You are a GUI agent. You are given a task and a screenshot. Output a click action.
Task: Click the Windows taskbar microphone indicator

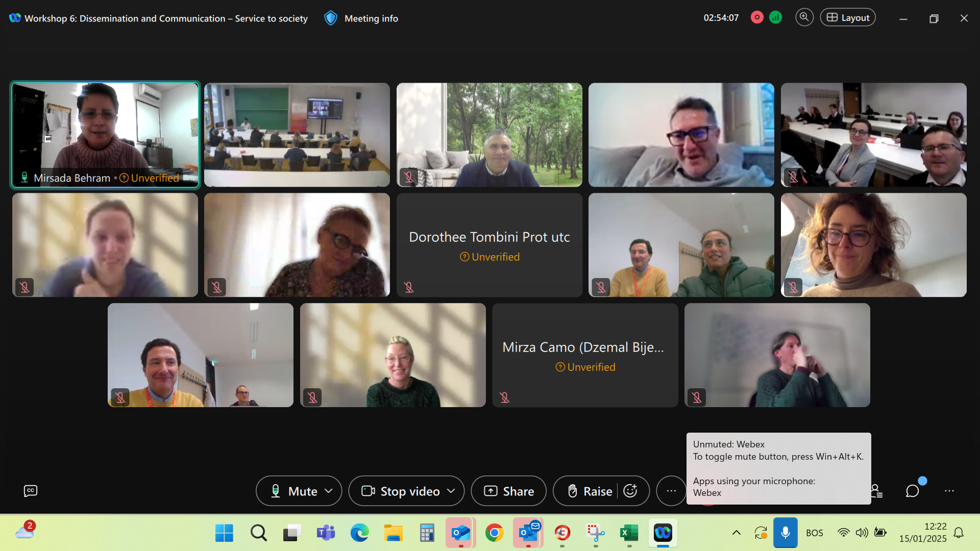pyautogui.click(x=785, y=533)
